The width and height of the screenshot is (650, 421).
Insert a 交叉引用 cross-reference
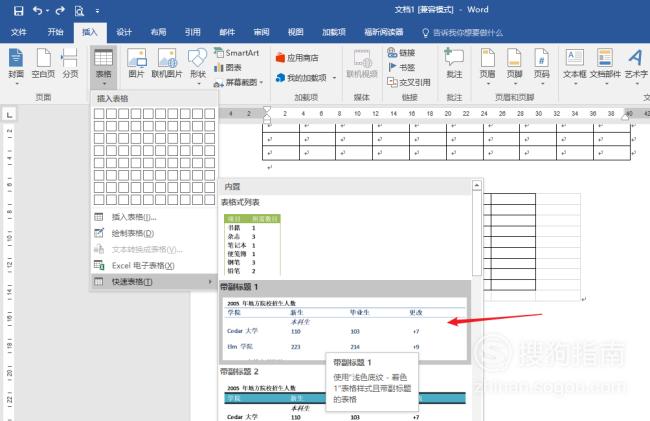409,82
